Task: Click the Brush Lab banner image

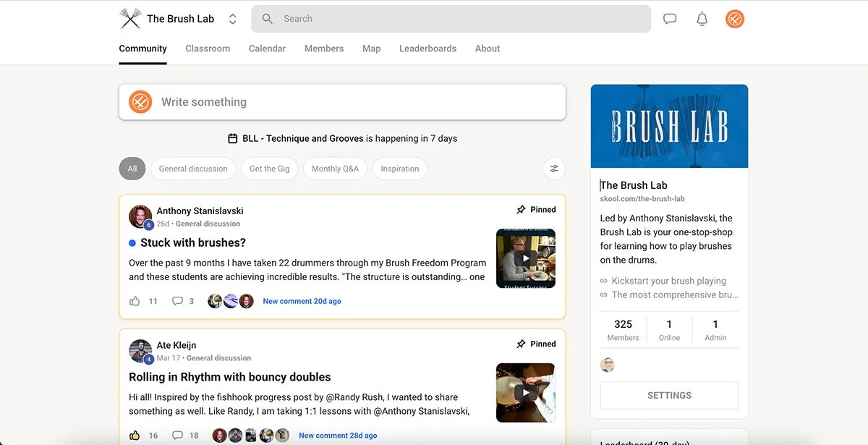Action: [x=669, y=126]
